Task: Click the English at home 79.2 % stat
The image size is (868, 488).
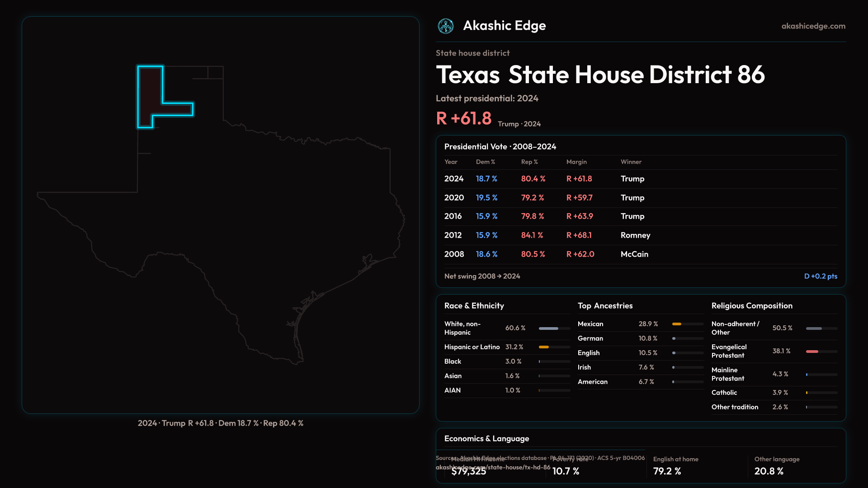Action: click(667, 471)
